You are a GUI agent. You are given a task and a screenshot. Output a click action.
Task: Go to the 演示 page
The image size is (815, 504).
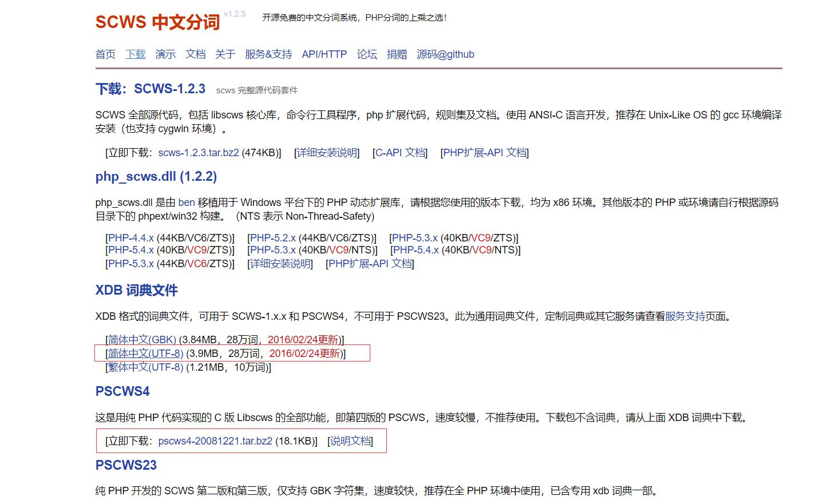click(x=165, y=54)
